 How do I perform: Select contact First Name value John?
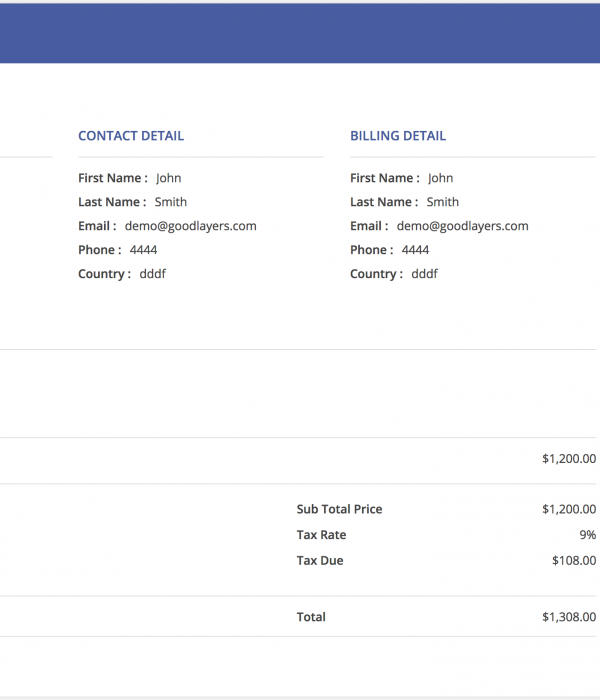pos(169,178)
